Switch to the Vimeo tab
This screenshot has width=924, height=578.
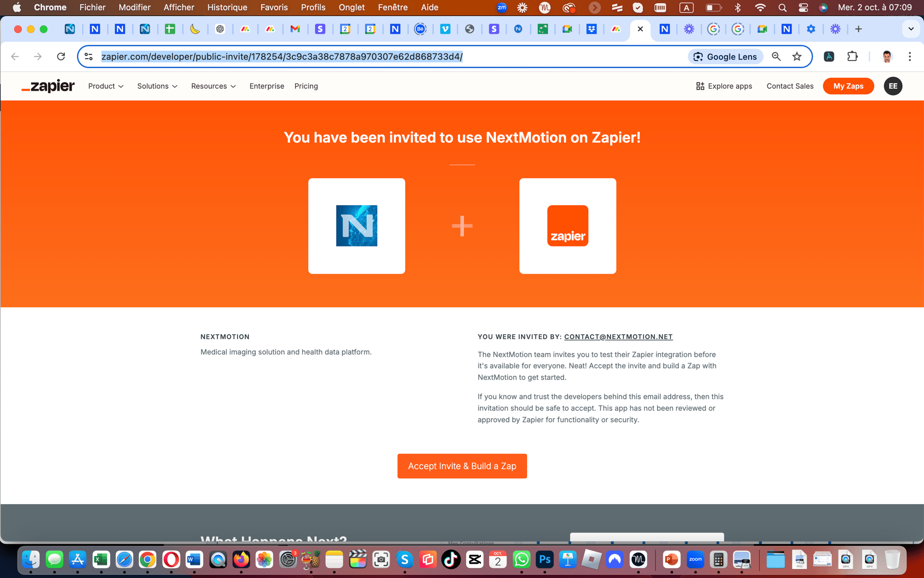click(x=445, y=29)
